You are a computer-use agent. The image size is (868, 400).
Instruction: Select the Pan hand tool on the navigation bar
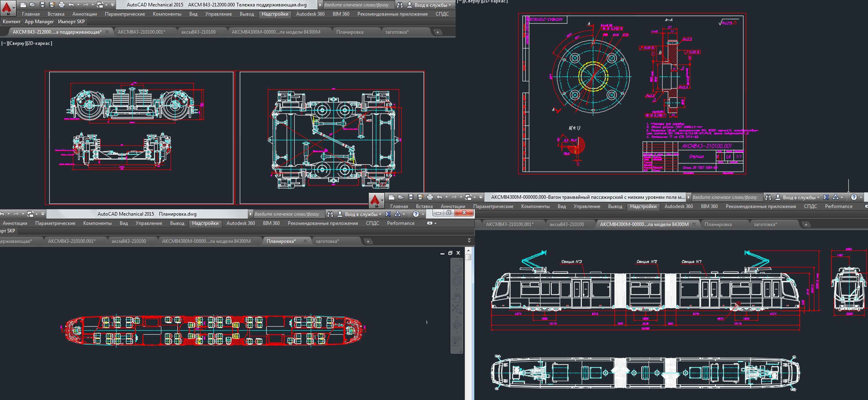[457, 297]
